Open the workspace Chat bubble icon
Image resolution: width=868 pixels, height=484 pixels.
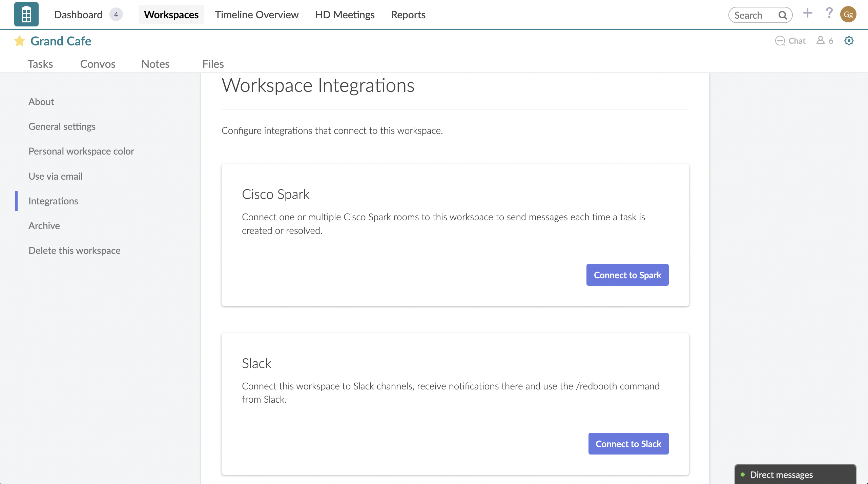(780, 41)
